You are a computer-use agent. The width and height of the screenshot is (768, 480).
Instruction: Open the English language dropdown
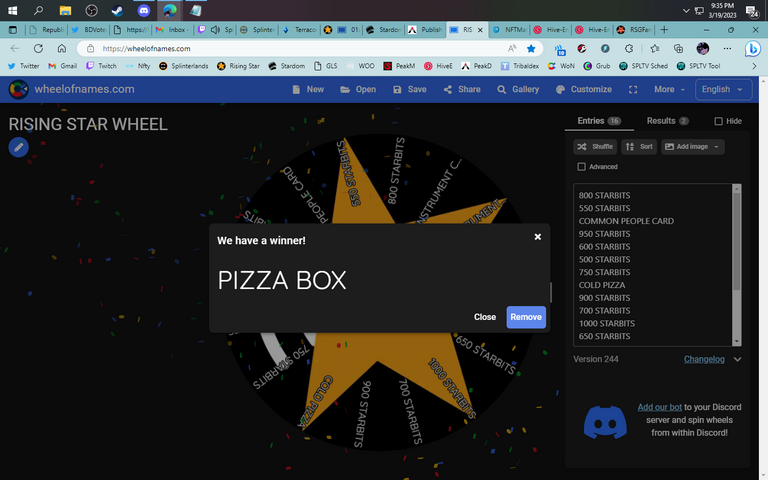point(723,90)
